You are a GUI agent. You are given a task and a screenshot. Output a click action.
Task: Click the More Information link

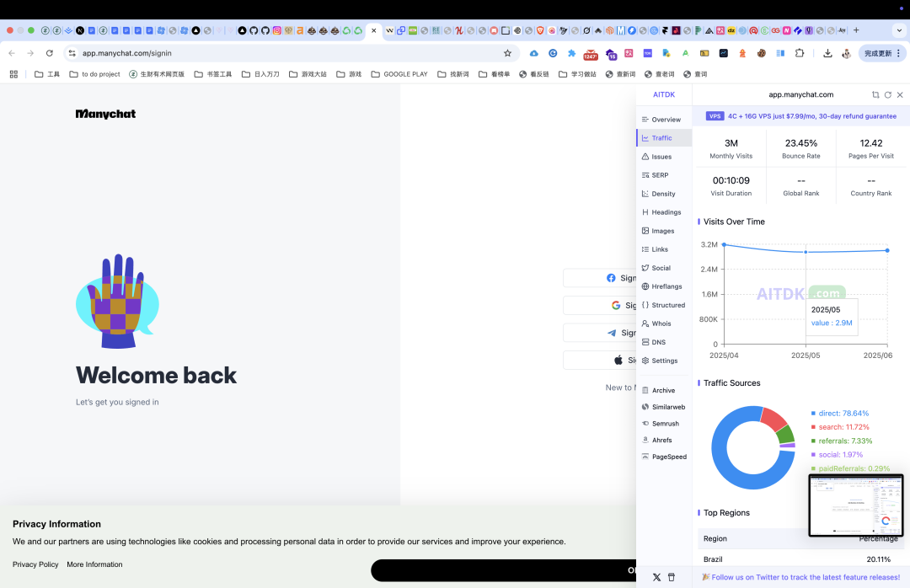[x=94, y=564]
